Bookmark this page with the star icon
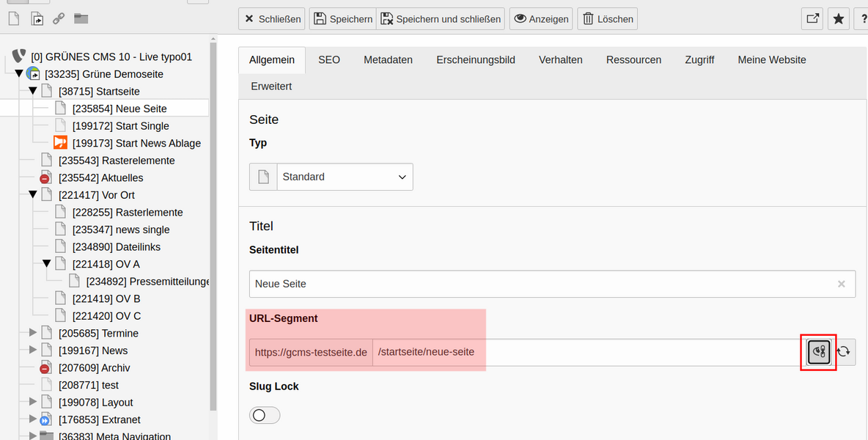The width and height of the screenshot is (868, 440). 839,19
